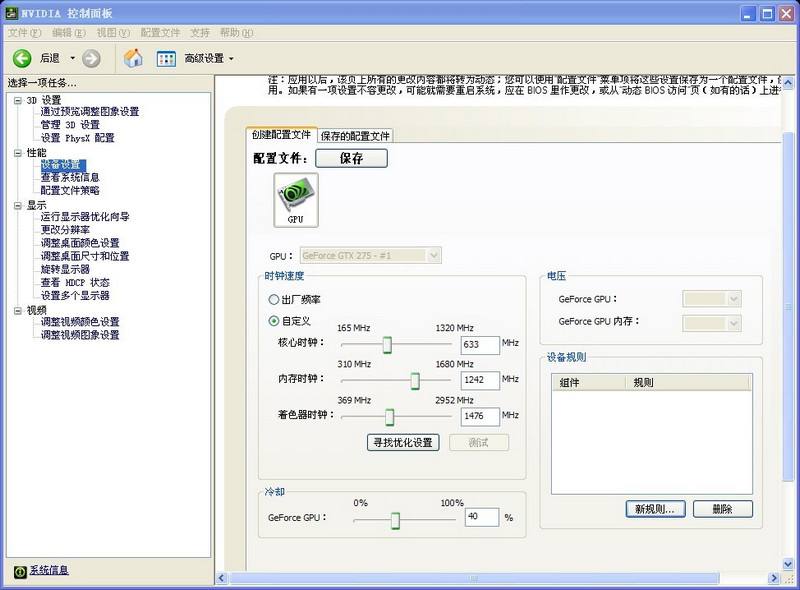This screenshot has height=590, width=800.
Task: Click the green Back navigation arrow
Action: click(x=22, y=57)
